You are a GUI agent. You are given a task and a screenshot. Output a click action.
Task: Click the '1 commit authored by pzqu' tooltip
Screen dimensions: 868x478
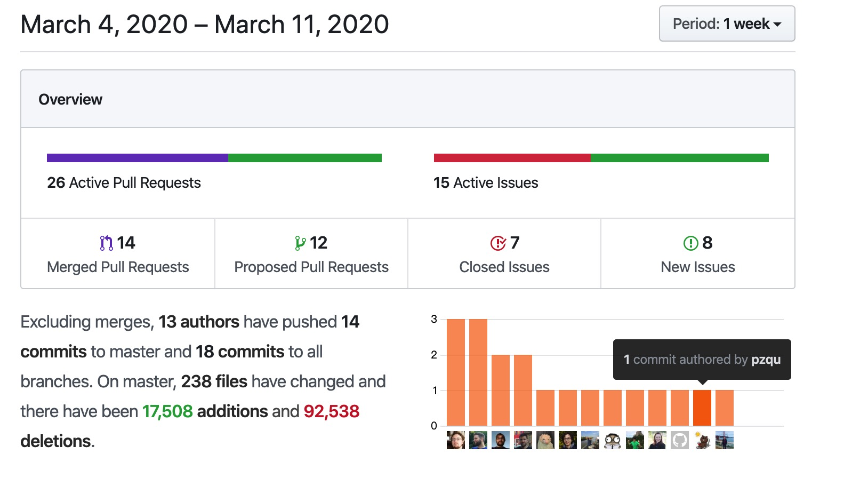pyautogui.click(x=702, y=360)
